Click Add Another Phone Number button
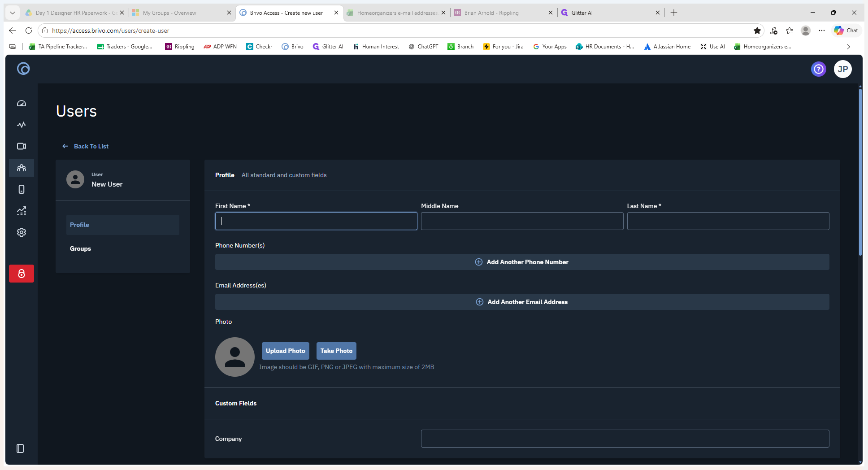The height and width of the screenshot is (470, 868). [522, 262]
